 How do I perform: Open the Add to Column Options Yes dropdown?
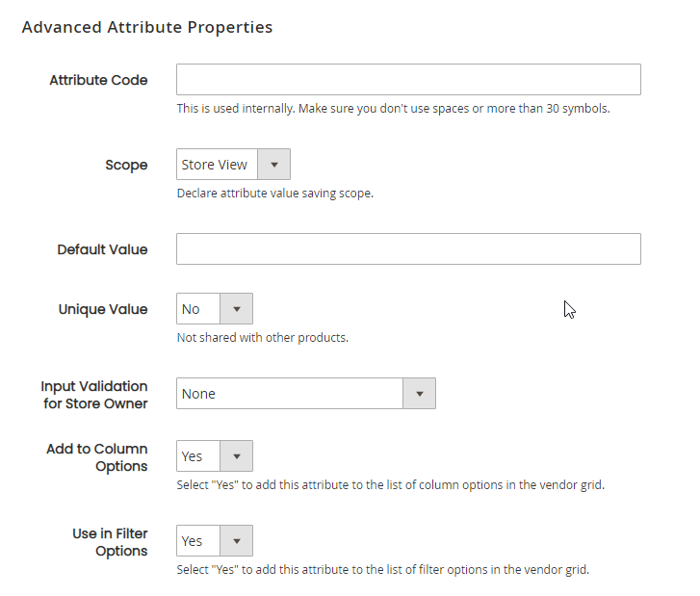[x=215, y=455]
